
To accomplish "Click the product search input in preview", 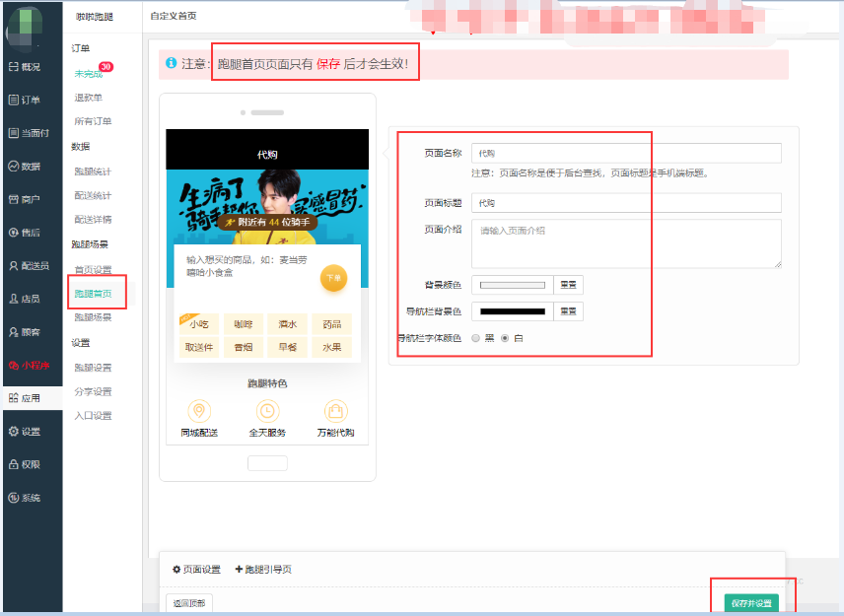I will click(247, 266).
